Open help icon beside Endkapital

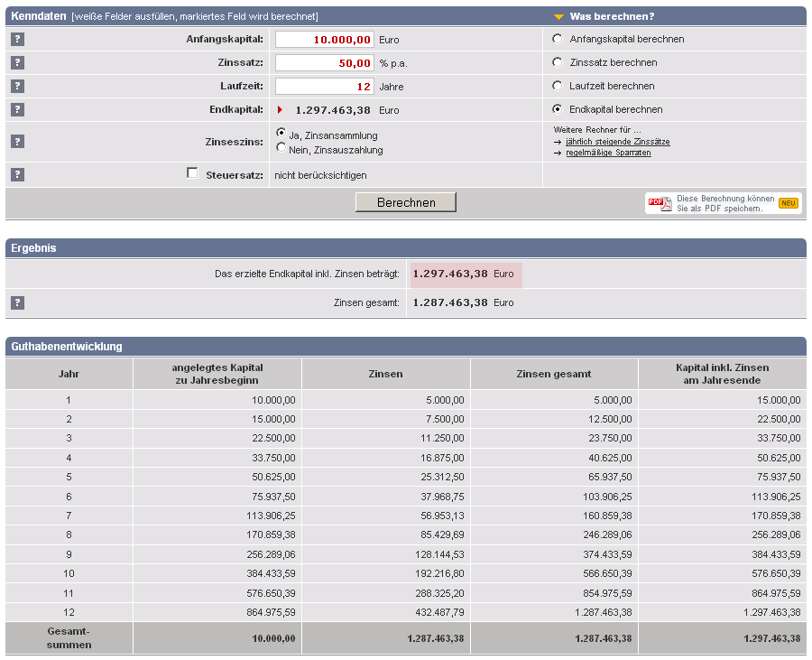coord(18,109)
